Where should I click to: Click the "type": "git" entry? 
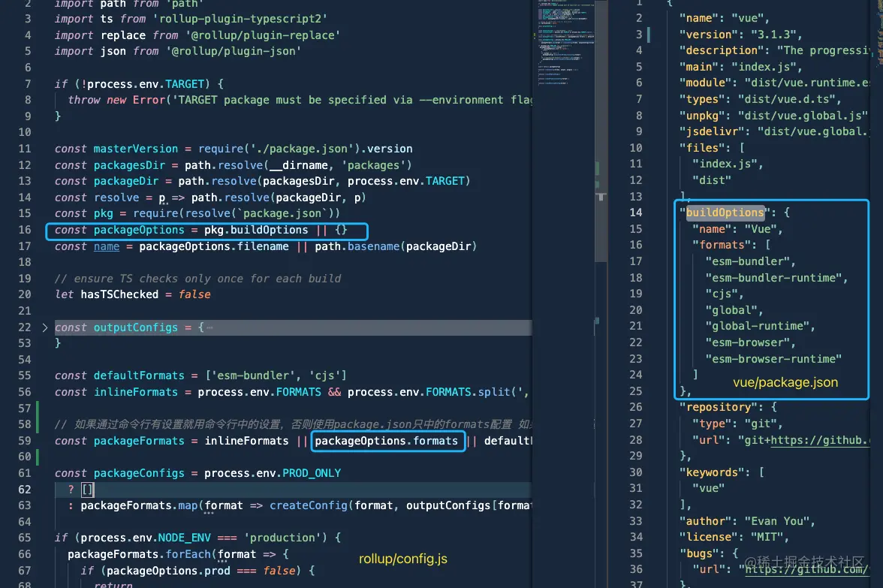pos(737,424)
